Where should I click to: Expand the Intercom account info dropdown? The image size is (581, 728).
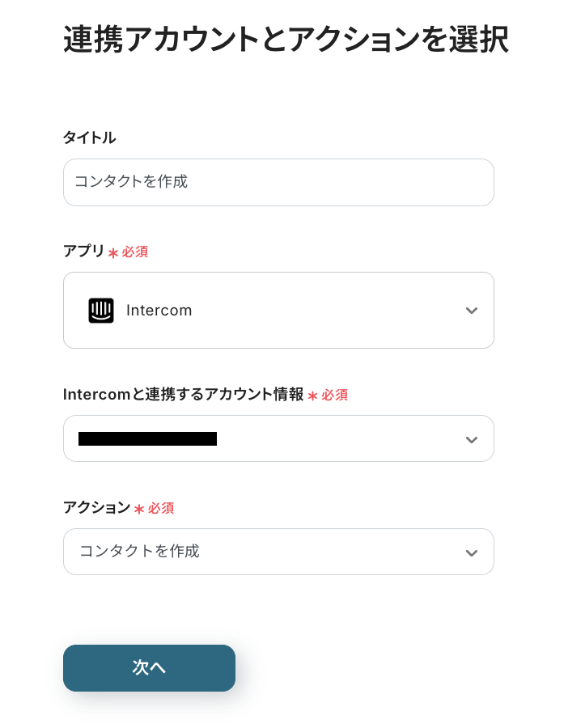278,438
